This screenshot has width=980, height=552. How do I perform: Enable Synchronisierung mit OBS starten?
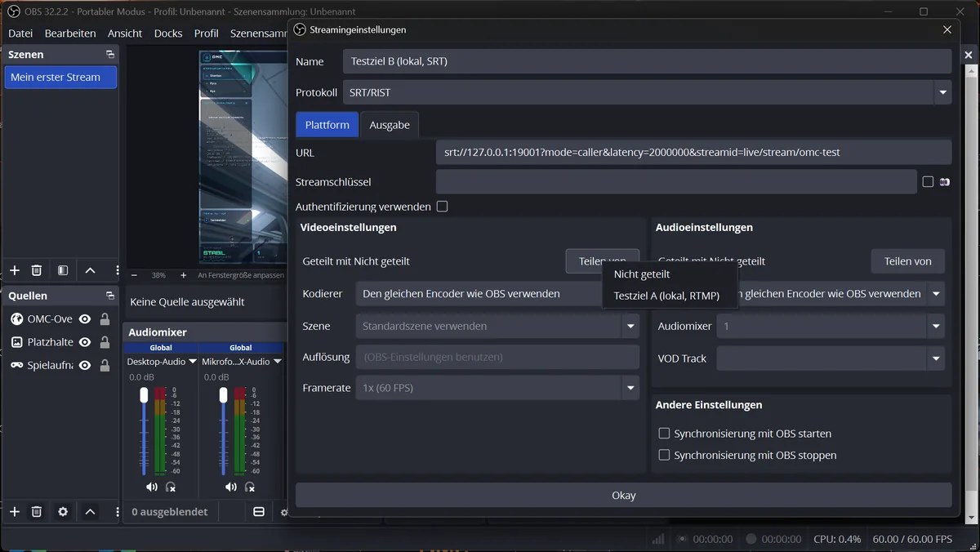click(664, 434)
